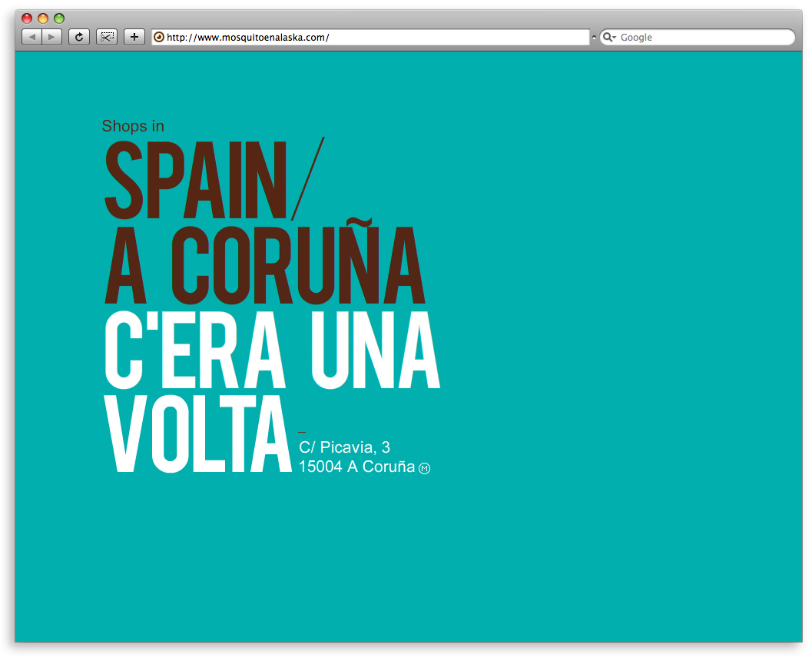Click the VOLTA heading word
The height and width of the screenshot is (661, 812).
197,433
